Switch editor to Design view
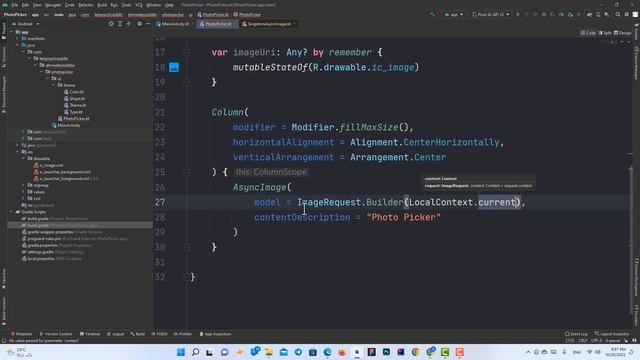This screenshot has height=360, width=640. click(x=622, y=33)
